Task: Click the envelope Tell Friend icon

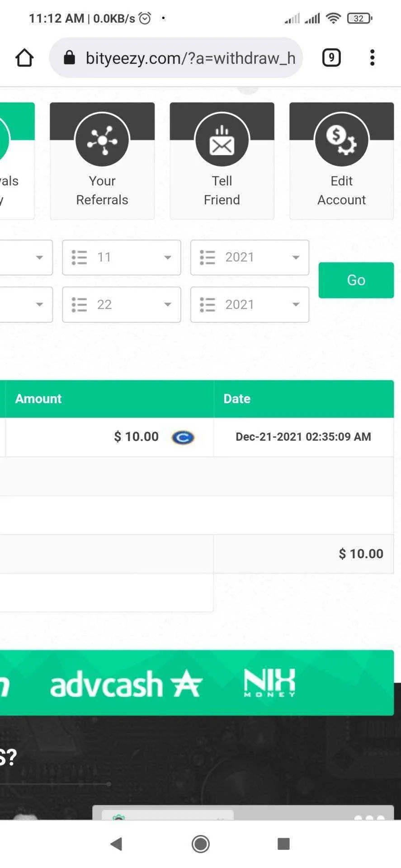Action: click(222, 140)
